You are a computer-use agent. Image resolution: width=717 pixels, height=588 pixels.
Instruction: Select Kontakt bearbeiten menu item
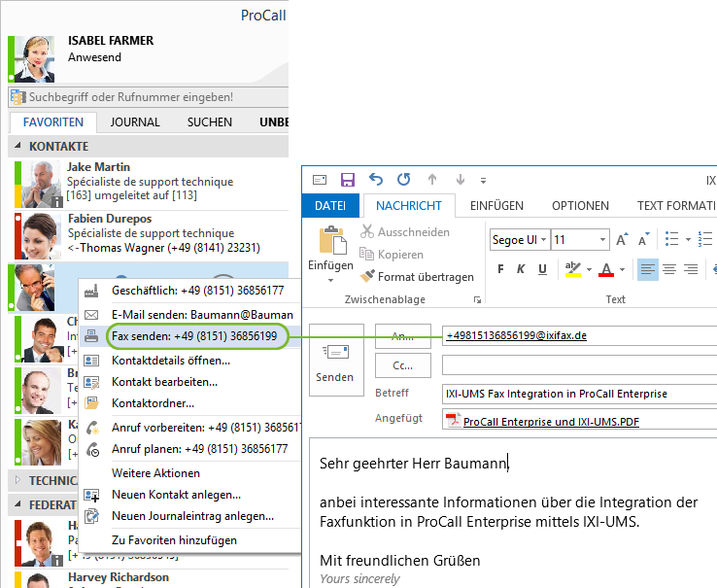point(189,382)
